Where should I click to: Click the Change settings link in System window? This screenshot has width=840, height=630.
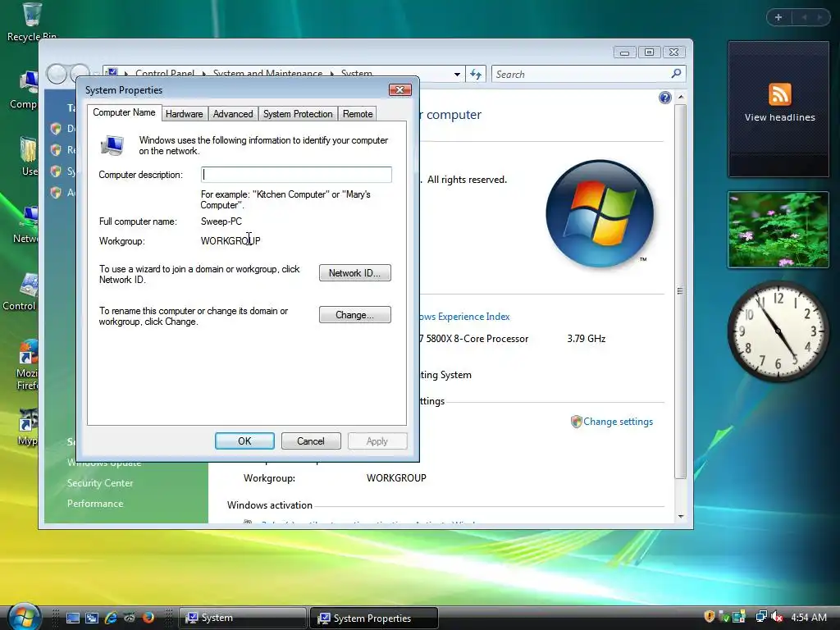[x=618, y=422]
